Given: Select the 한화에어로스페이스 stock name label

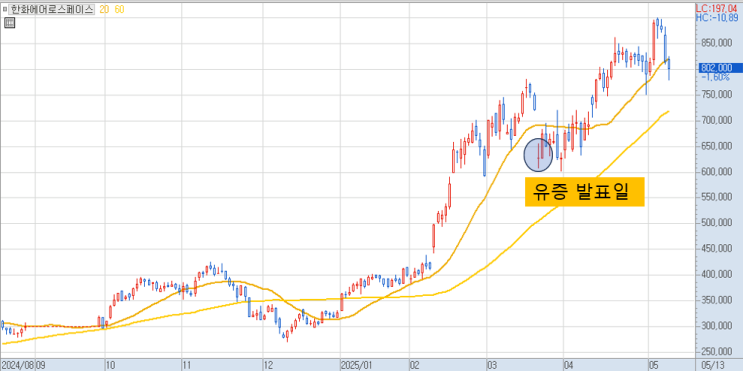Looking at the screenshot, I should tap(52, 9).
